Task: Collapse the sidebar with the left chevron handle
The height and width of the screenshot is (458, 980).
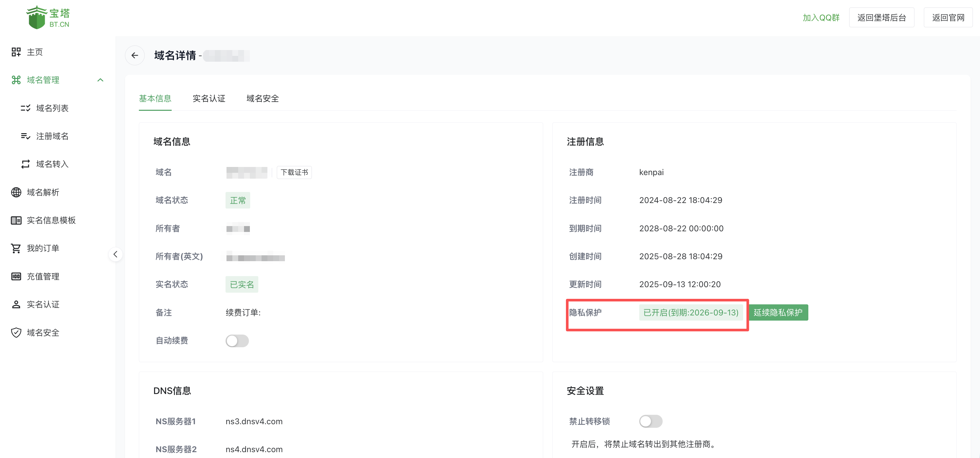Action: pyautogui.click(x=115, y=254)
